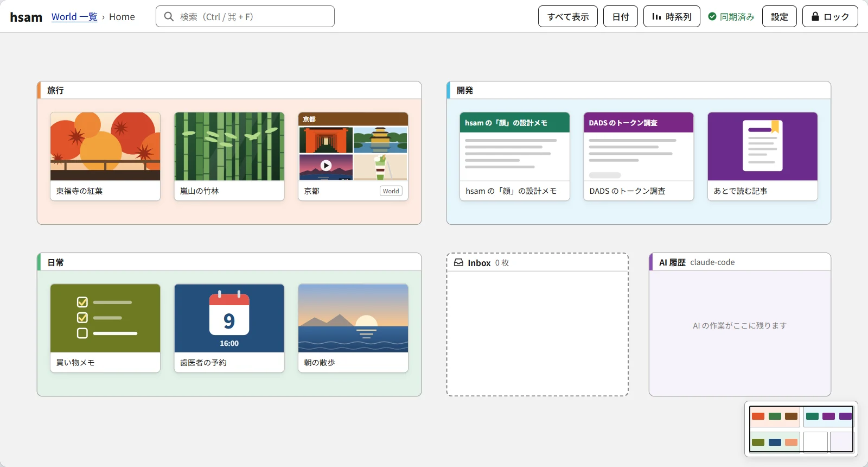Click the 日付 button
The height and width of the screenshot is (467, 868).
pos(621,16)
